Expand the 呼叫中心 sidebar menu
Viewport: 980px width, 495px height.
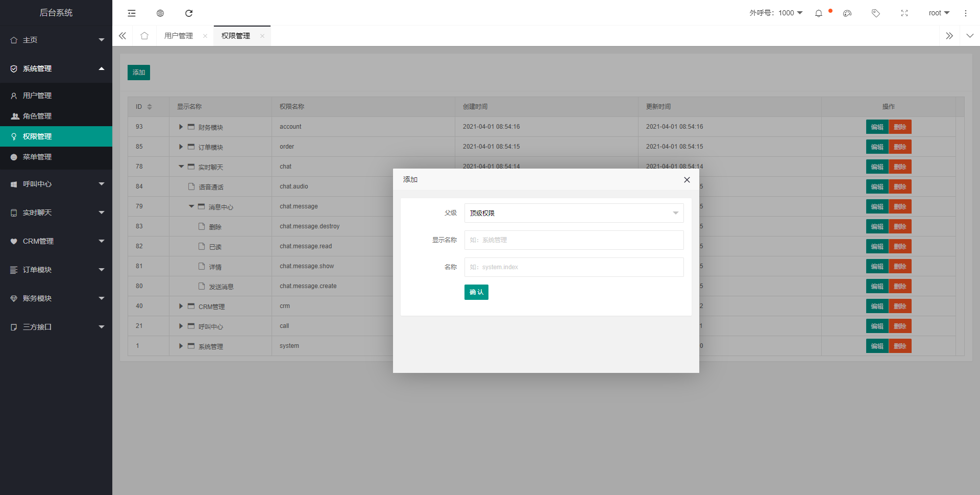click(x=56, y=184)
